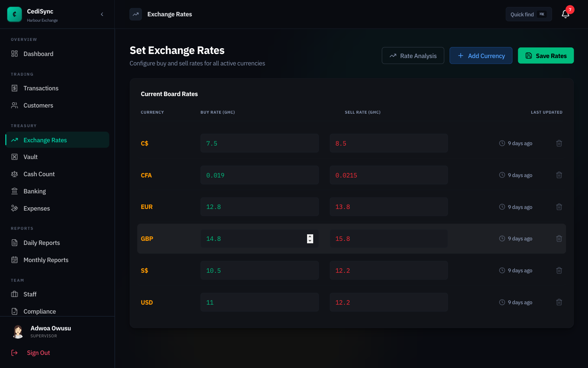Screen dimensions: 588x368
Task: Select the Customers icon in the sidebar
Action: [x=15, y=105]
